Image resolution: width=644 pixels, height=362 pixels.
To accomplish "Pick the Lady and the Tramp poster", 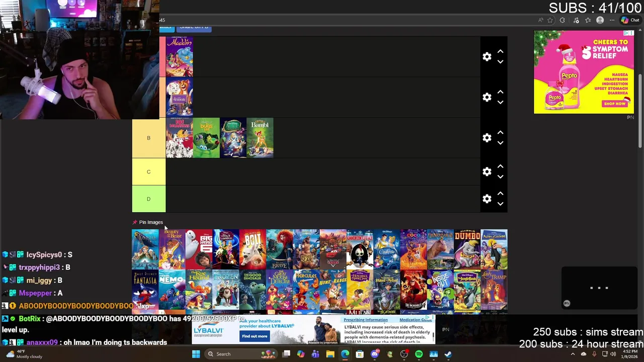I will click(x=494, y=290).
